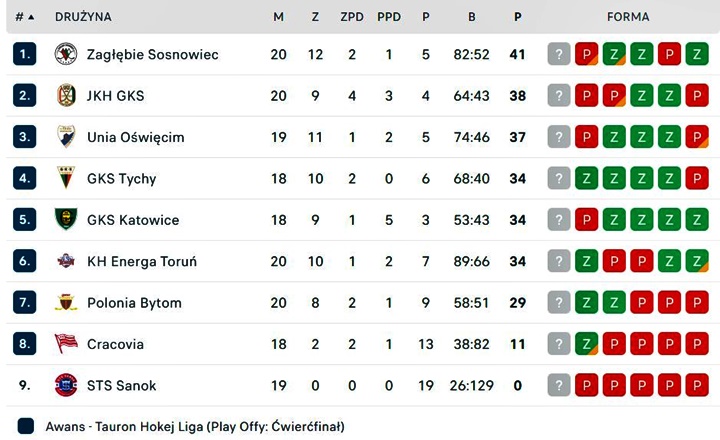Viewport: 720px width, 440px height.
Task: Click position badge 1 in standings
Action: point(25,54)
